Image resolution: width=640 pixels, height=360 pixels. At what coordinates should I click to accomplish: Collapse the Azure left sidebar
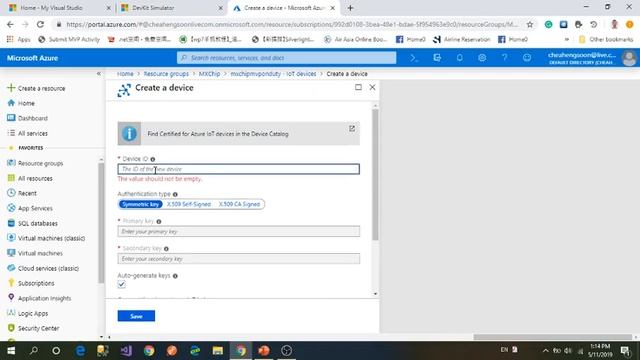(x=99, y=73)
